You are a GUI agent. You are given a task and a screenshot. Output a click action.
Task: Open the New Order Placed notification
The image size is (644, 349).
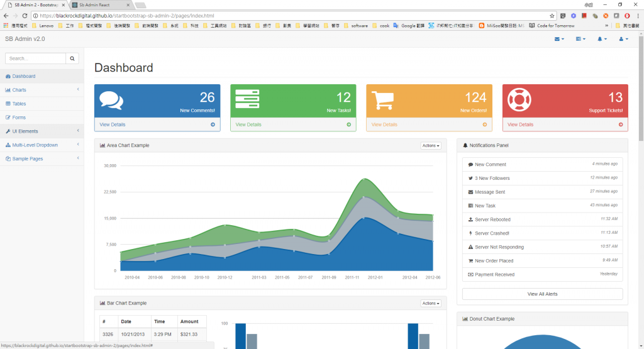point(542,261)
